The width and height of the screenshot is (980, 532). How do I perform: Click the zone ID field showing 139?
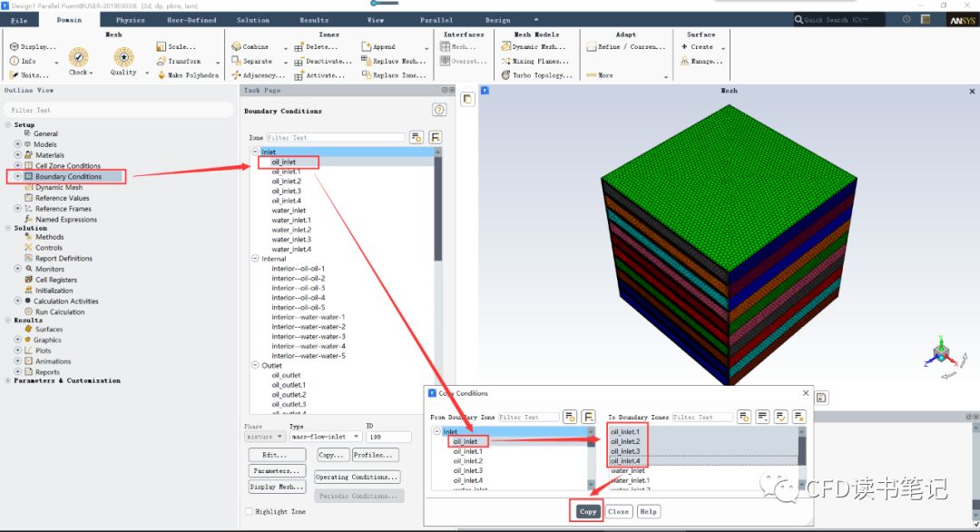388,437
